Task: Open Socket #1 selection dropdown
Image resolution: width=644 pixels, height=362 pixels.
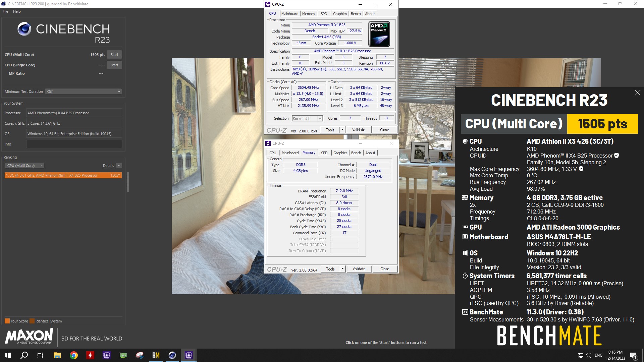Action: [307, 119]
